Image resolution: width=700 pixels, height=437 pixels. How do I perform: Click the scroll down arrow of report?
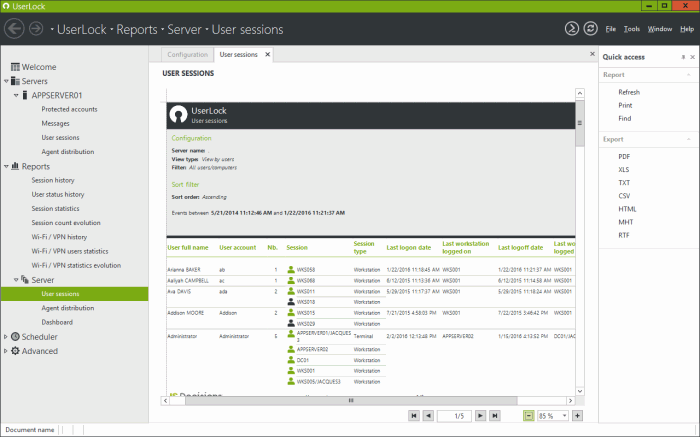[x=580, y=391]
